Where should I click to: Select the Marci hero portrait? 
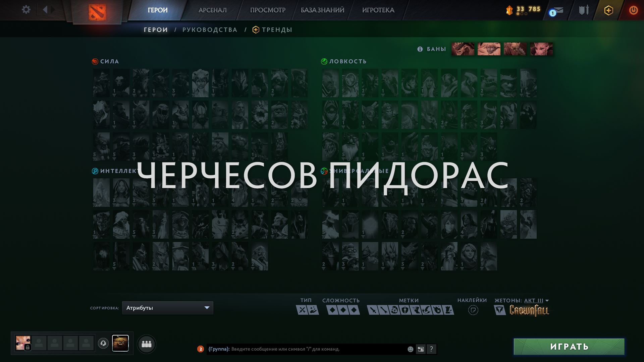449,225
